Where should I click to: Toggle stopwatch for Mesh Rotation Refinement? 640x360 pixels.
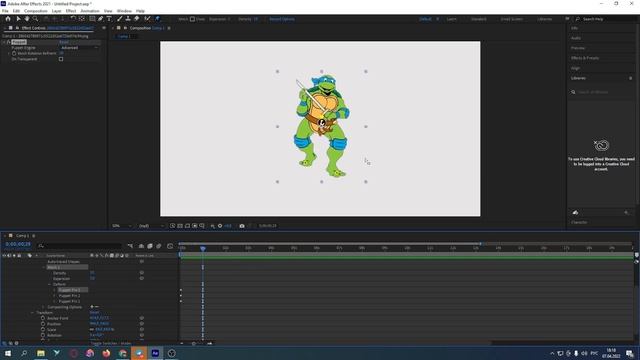point(14,53)
